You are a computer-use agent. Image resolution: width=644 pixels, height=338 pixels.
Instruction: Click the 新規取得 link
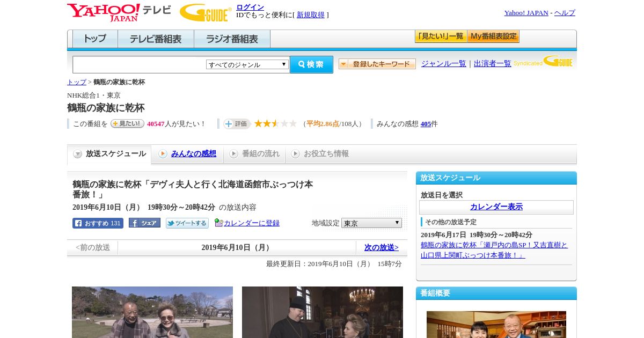[x=311, y=15]
